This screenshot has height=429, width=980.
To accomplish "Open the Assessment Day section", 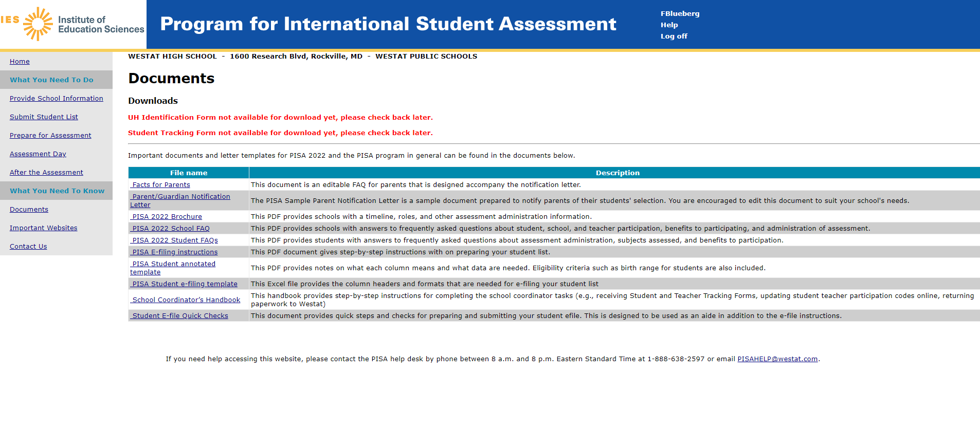I will click(x=38, y=154).
